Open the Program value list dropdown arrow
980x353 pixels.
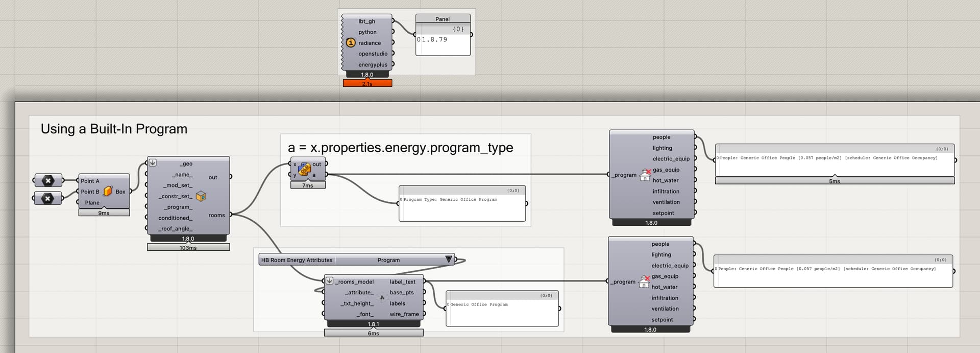pyautogui.click(x=448, y=260)
